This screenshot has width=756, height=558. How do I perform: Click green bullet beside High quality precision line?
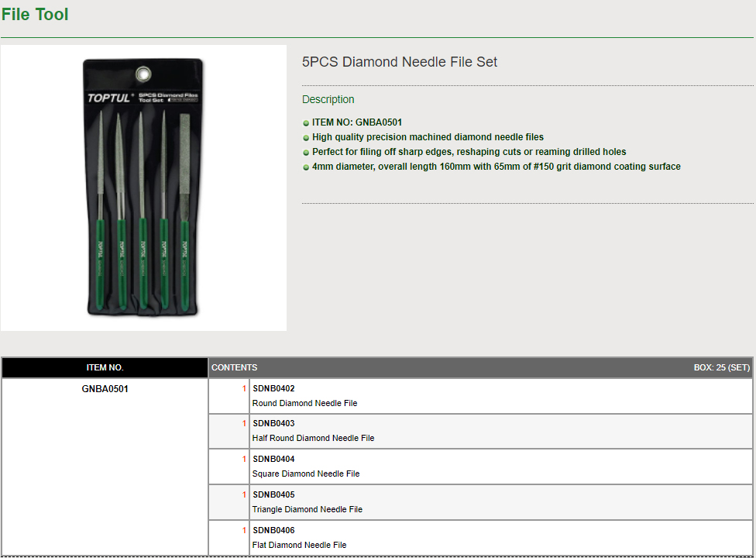coord(306,138)
